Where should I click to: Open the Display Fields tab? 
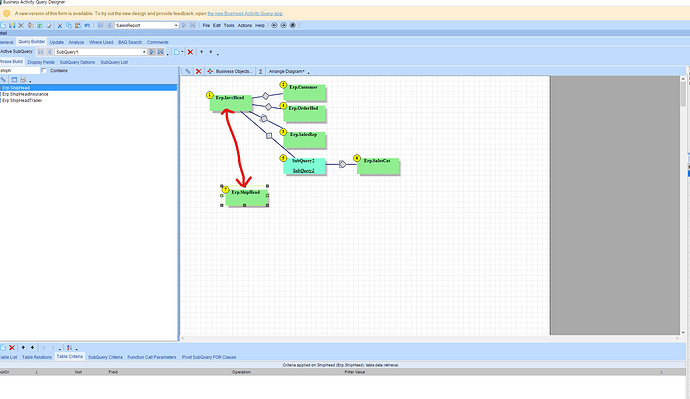(41, 62)
